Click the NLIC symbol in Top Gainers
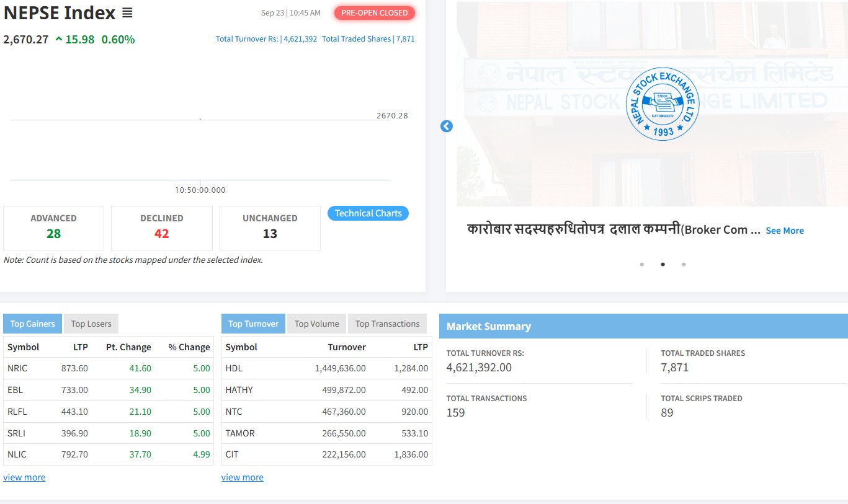The image size is (848, 504). coord(17,454)
